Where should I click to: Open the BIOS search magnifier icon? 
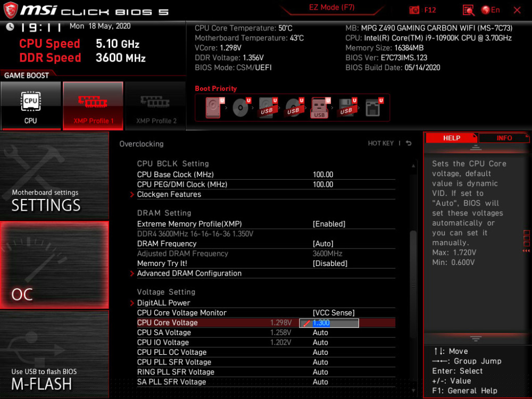[x=469, y=10]
